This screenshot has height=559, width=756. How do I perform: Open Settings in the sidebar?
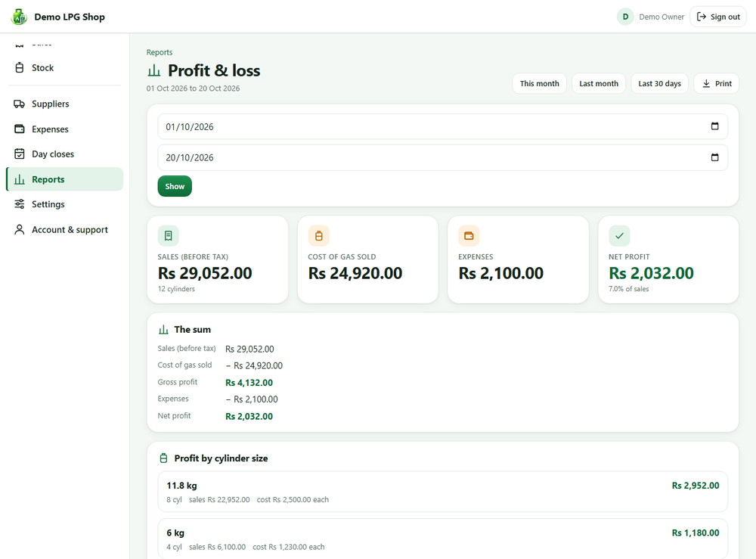[x=64, y=204]
